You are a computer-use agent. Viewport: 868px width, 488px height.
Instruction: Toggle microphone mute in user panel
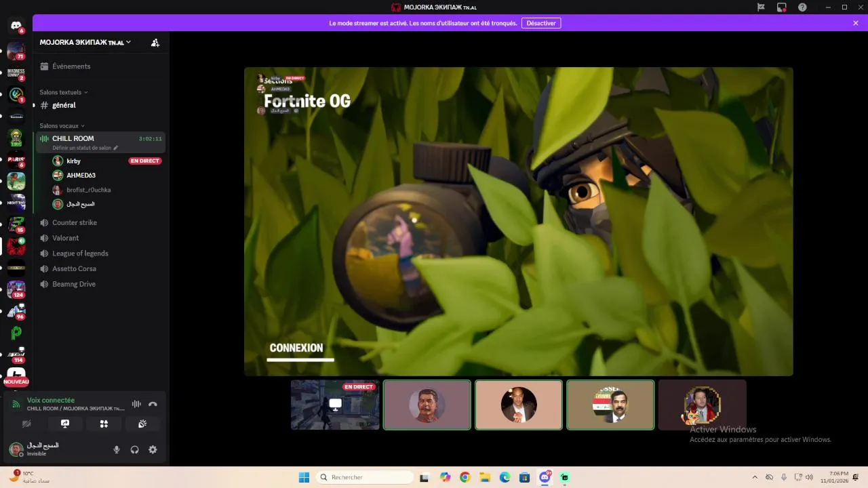point(117,449)
